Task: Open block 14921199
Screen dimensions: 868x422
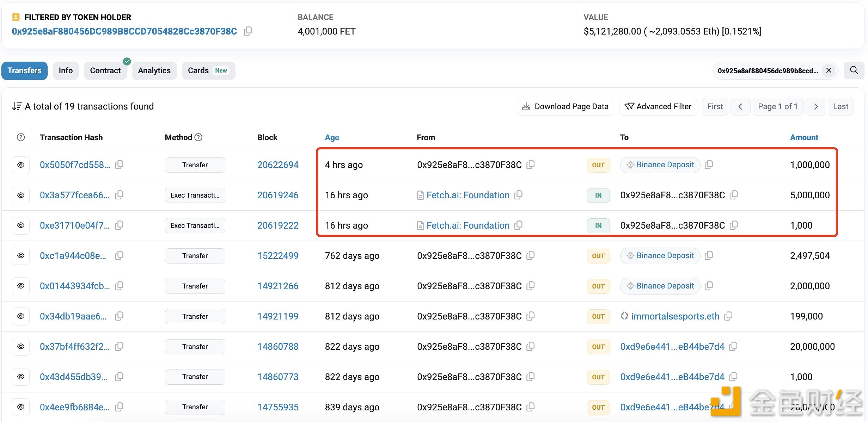Action: pos(278,316)
